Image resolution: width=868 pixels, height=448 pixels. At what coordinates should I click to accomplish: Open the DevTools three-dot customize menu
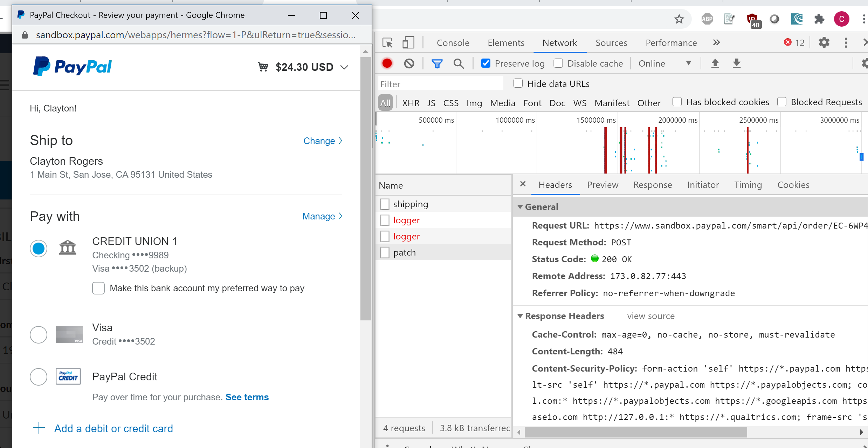[846, 43]
